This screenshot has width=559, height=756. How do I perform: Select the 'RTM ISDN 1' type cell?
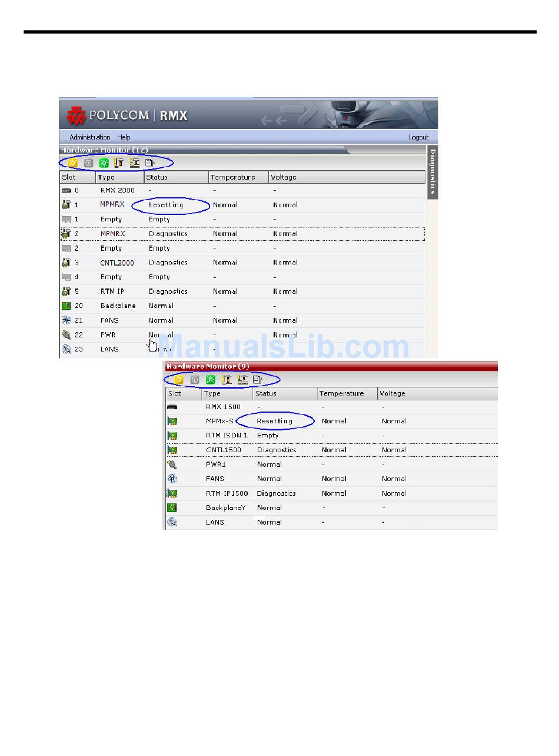pyautogui.click(x=227, y=436)
